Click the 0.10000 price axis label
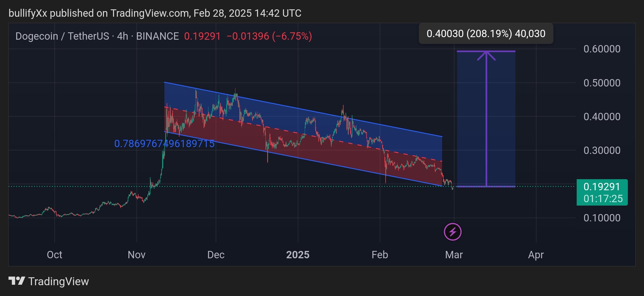This screenshot has height=296, width=644. (602, 218)
